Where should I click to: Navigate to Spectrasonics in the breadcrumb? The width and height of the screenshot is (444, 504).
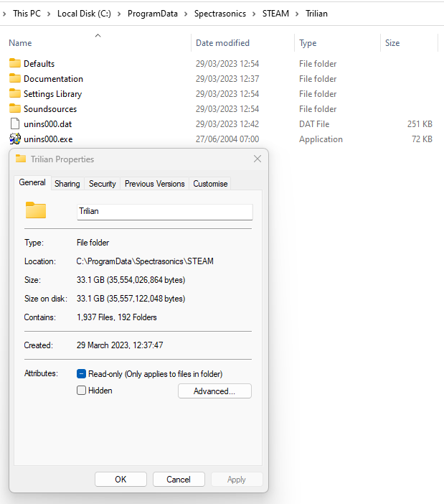pyautogui.click(x=220, y=14)
